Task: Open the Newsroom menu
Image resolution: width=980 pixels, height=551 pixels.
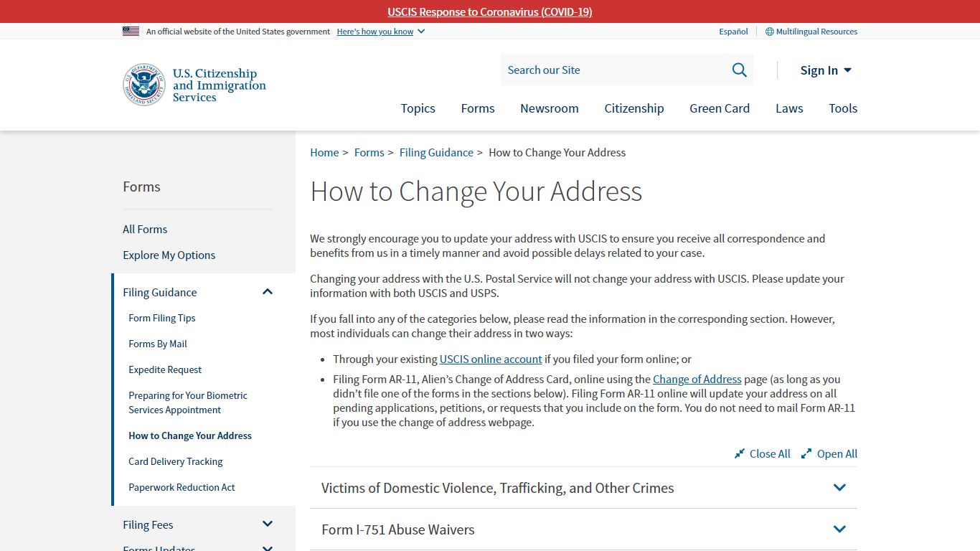Action: click(x=550, y=108)
